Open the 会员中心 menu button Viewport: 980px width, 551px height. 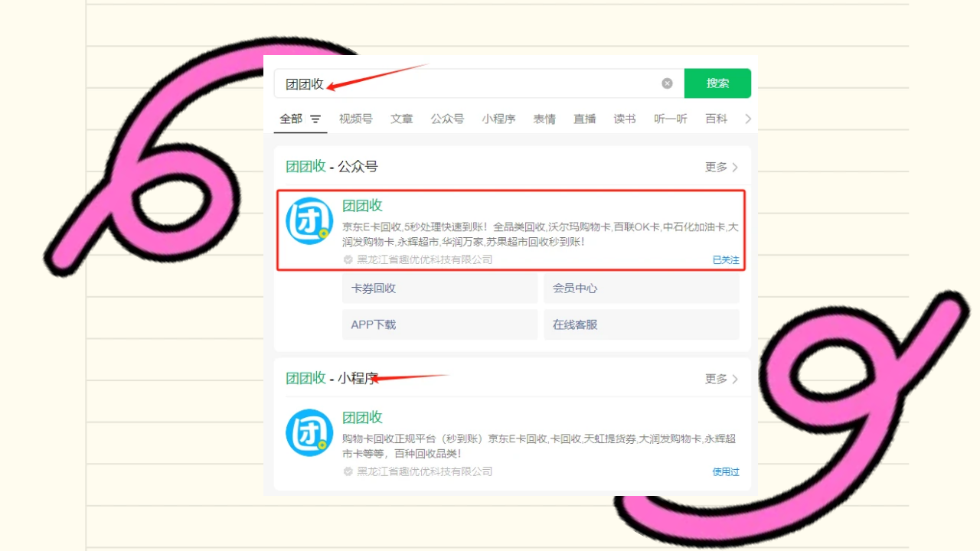point(642,289)
